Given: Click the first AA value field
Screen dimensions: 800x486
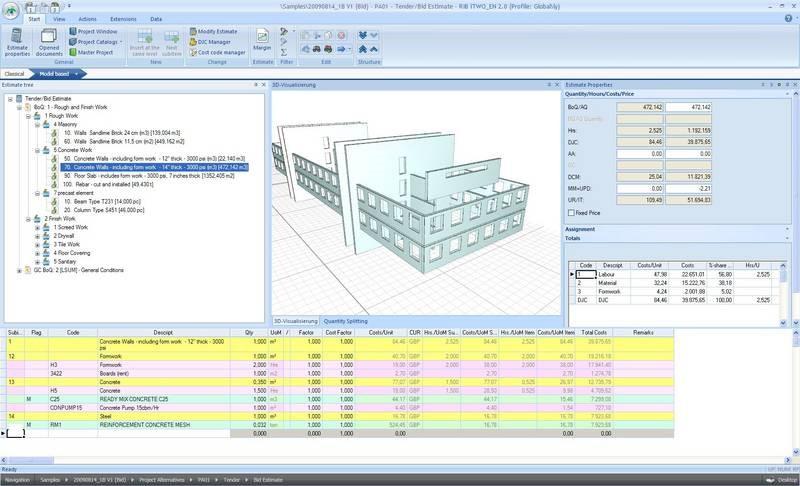Looking at the screenshot, I should 640,154.
